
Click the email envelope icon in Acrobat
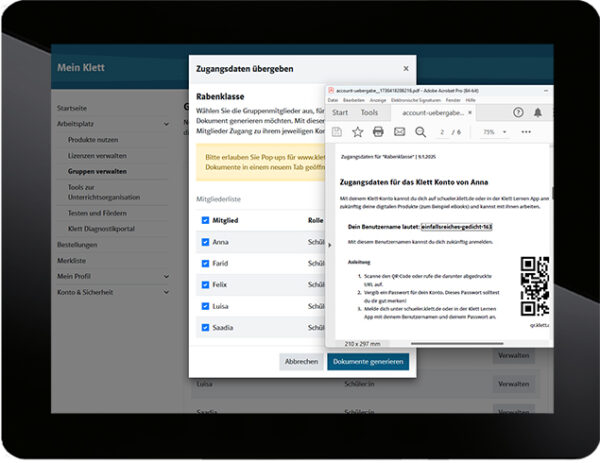[x=399, y=132]
